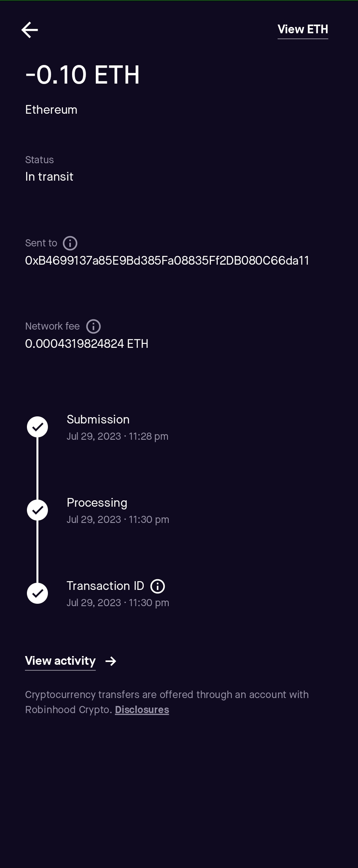358x868 pixels.
Task: Click the Processing step label
Action: [97, 503]
